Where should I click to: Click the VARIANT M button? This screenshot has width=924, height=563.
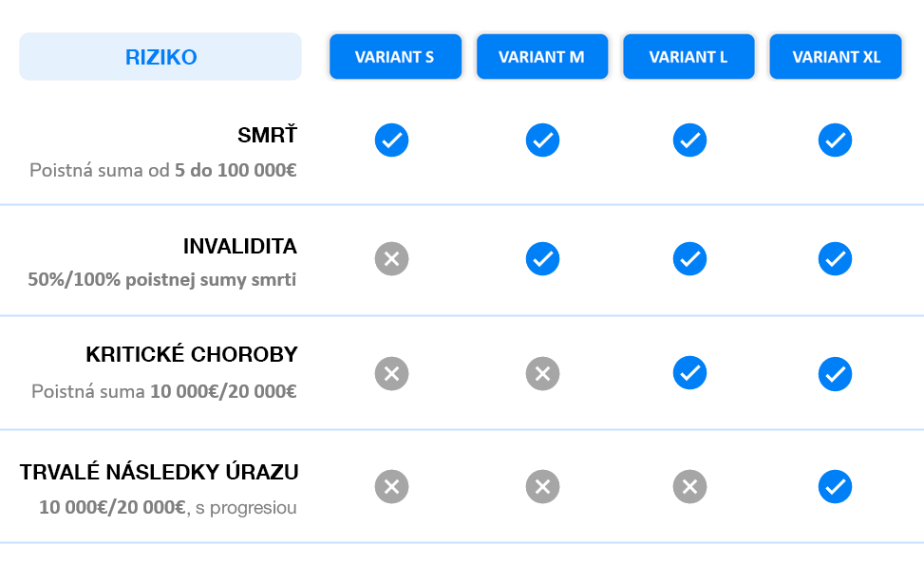tap(542, 56)
